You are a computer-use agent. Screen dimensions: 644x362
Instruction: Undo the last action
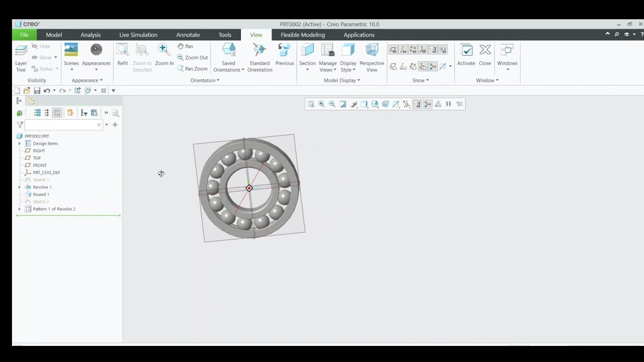pos(47,90)
